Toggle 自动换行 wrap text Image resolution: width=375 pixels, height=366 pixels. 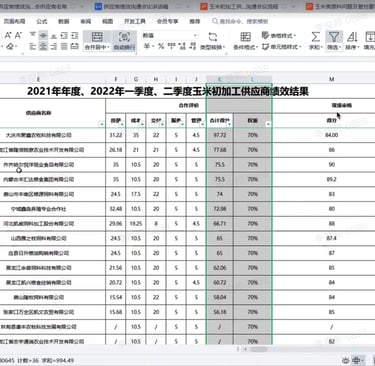pos(124,41)
